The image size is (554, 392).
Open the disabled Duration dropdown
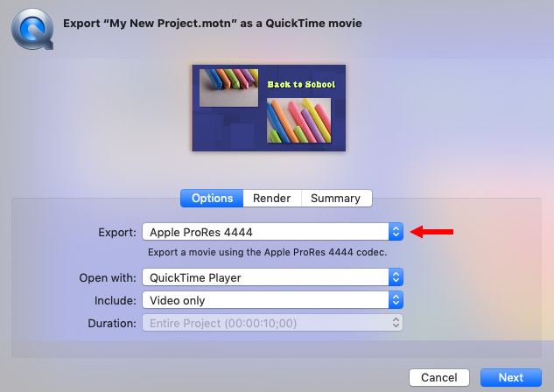273,323
